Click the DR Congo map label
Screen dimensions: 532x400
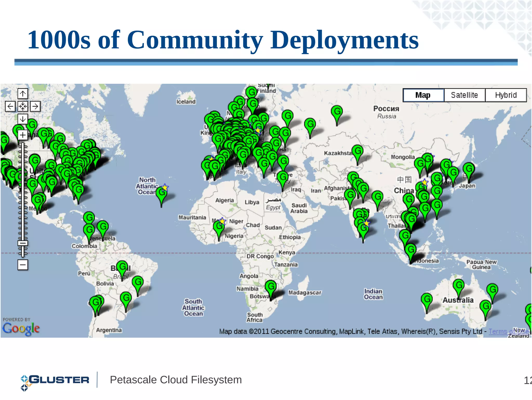pyautogui.click(x=260, y=256)
